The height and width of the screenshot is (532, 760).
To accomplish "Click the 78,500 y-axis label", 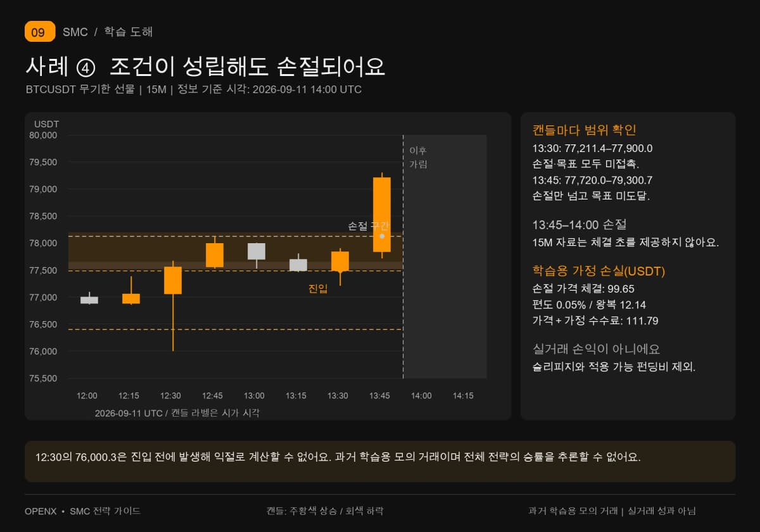I will (44, 216).
